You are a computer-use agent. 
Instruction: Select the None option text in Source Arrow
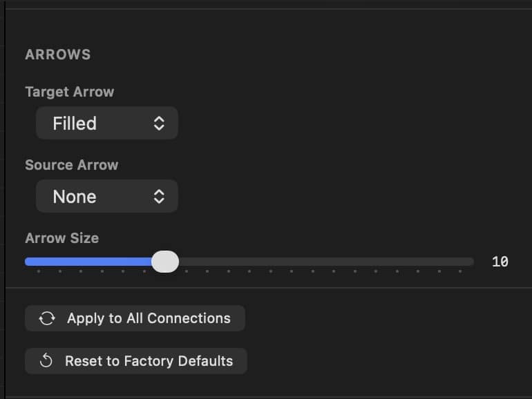coord(75,197)
